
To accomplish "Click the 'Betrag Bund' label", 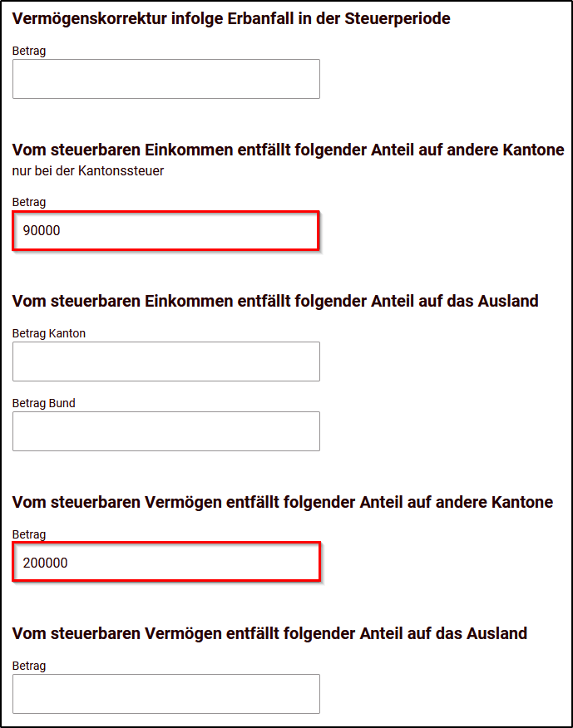I will point(44,403).
